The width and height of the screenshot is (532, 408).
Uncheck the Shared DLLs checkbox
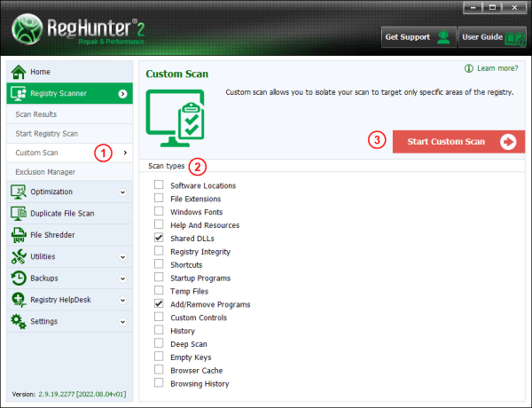[x=159, y=239]
